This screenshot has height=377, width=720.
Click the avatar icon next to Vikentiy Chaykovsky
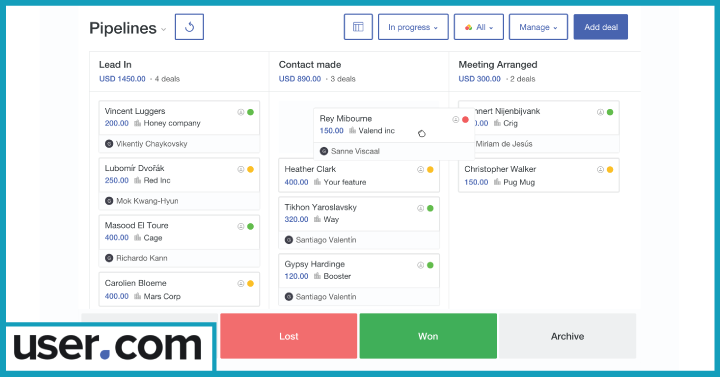[109, 144]
